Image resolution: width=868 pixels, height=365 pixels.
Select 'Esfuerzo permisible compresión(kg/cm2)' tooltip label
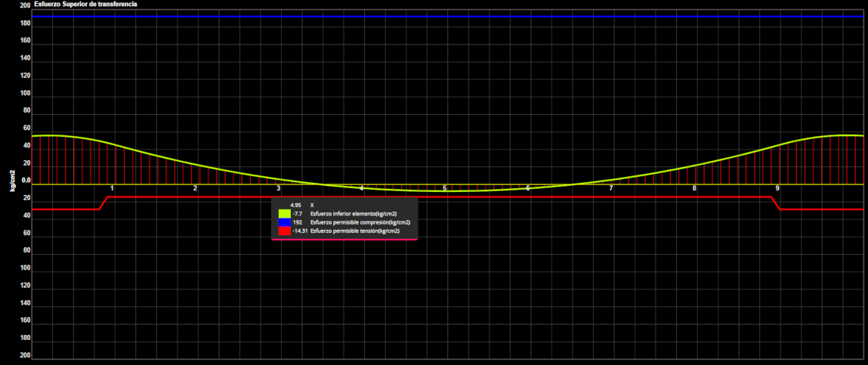(360, 222)
